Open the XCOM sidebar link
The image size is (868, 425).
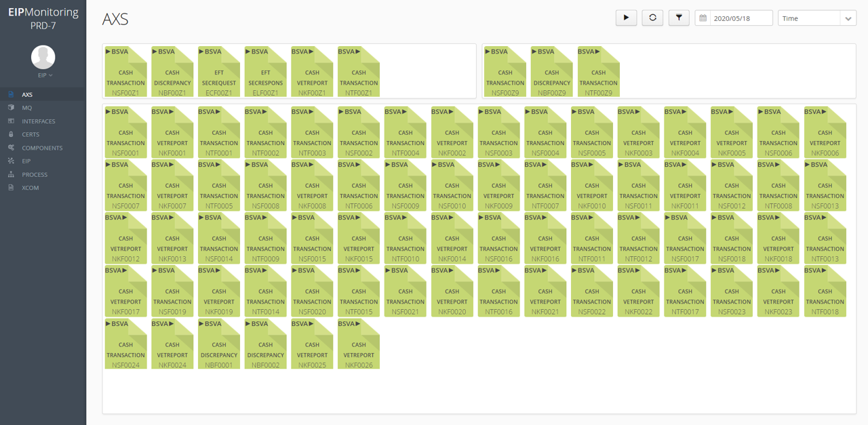point(30,188)
